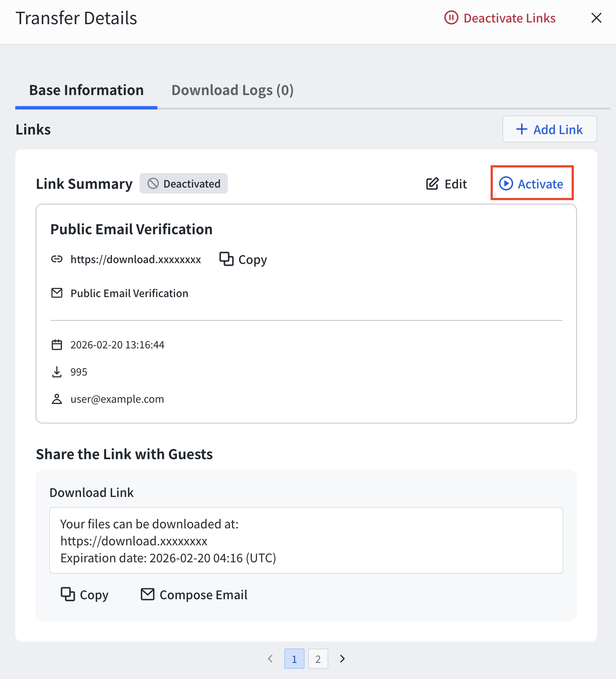This screenshot has width=616, height=679.
Task: Activate the link via the Activate button
Action: [532, 183]
